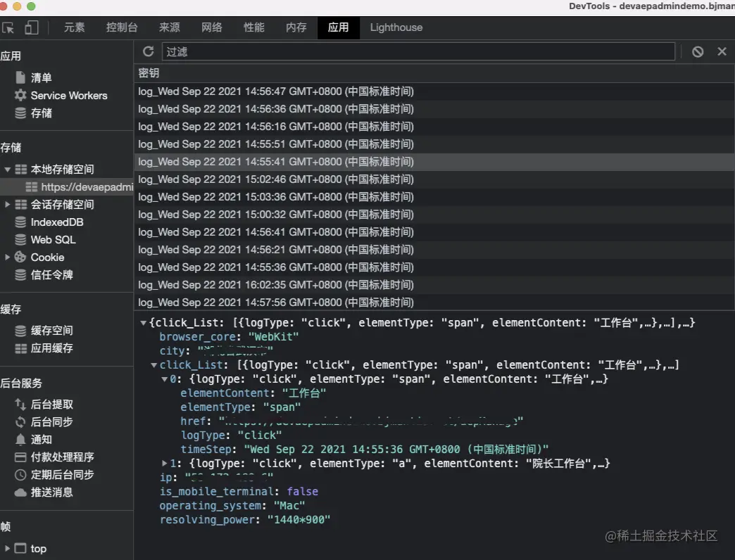Switch to the 控制台 tab
Viewport: 735px width, 560px height.
122,27
